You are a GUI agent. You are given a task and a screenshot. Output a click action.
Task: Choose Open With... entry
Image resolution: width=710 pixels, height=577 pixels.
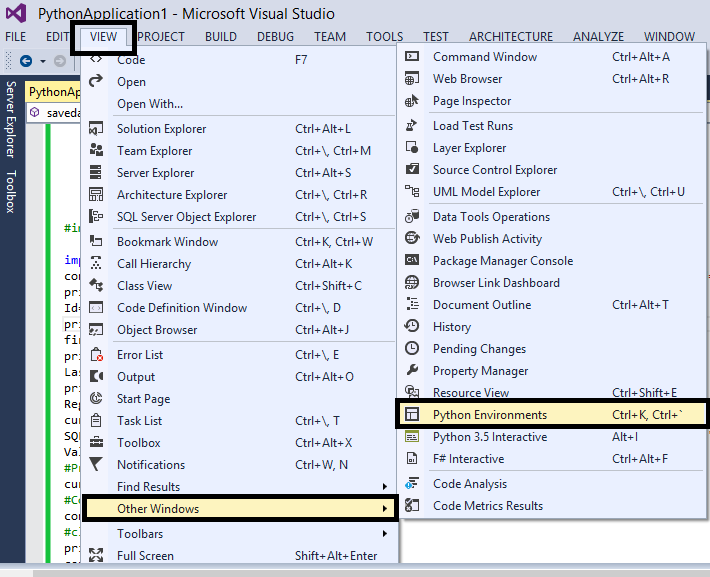240,104
